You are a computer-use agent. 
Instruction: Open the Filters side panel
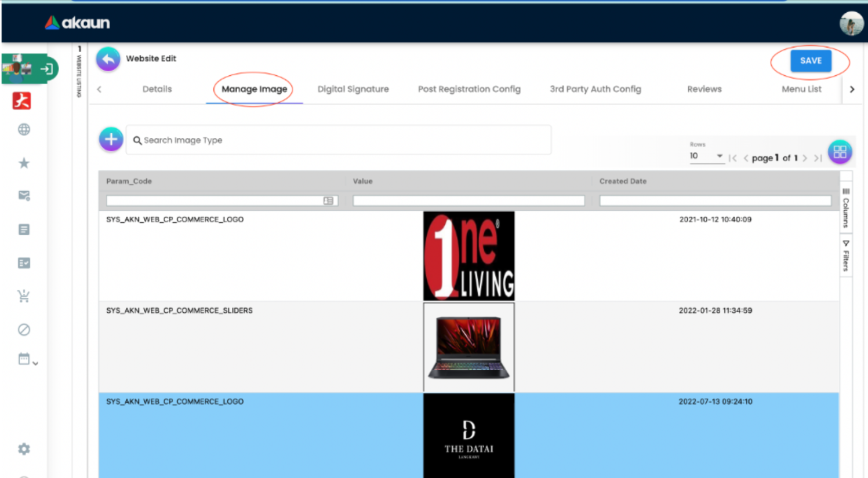coord(846,256)
